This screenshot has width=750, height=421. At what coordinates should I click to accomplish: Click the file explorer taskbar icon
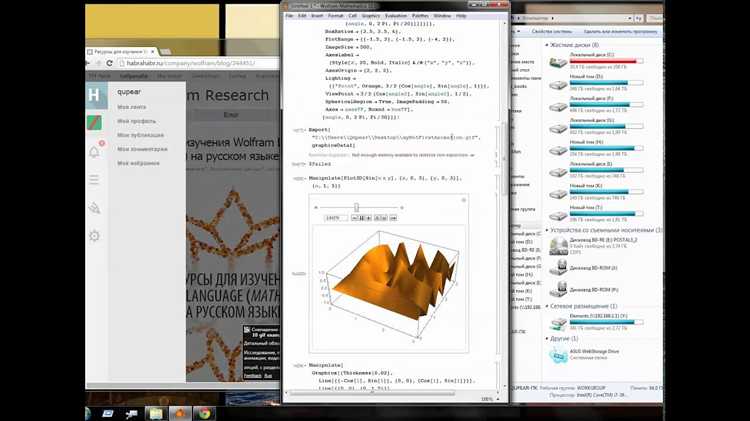point(156,413)
